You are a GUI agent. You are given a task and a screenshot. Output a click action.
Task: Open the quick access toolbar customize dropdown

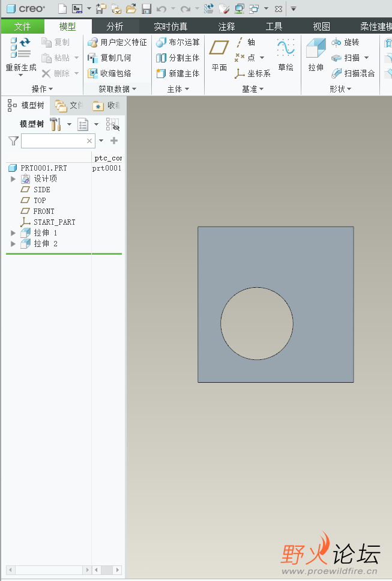point(294,8)
